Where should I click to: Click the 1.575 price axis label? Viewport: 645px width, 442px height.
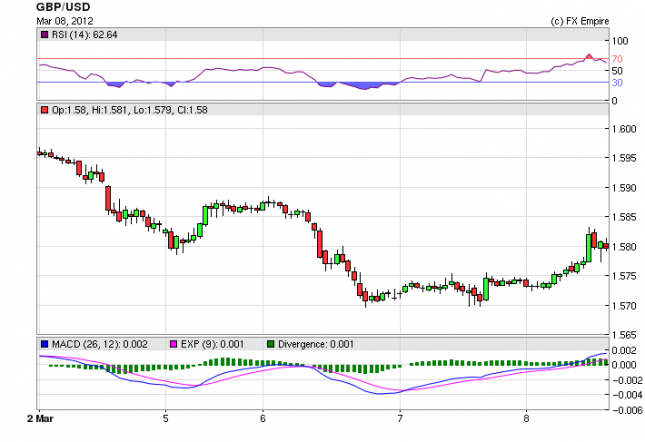tap(624, 276)
